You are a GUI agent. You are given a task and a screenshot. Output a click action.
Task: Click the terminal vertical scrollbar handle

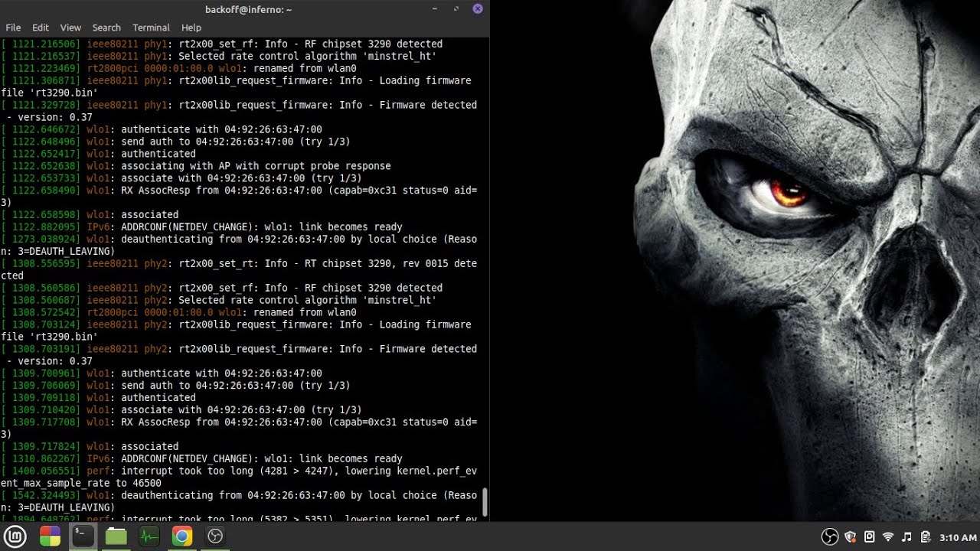pos(485,502)
